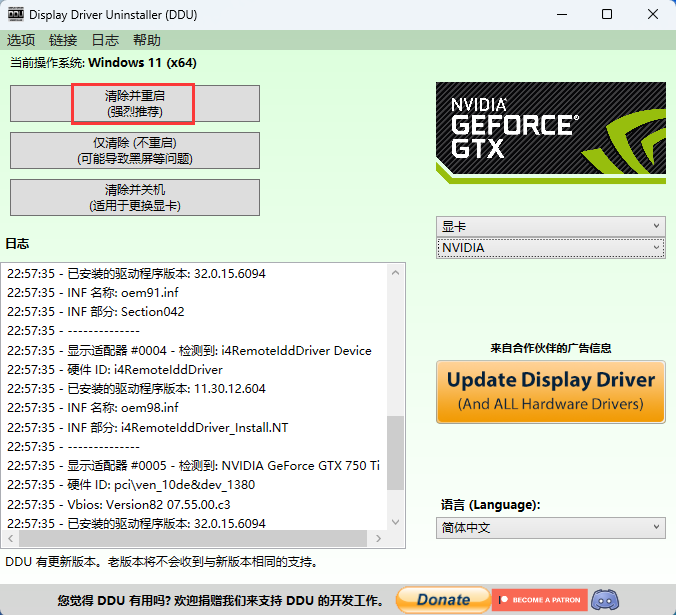Open the 选项 menu

point(21,40)
